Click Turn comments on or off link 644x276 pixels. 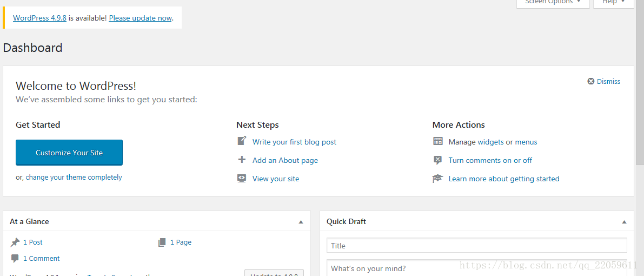point(490,160)
